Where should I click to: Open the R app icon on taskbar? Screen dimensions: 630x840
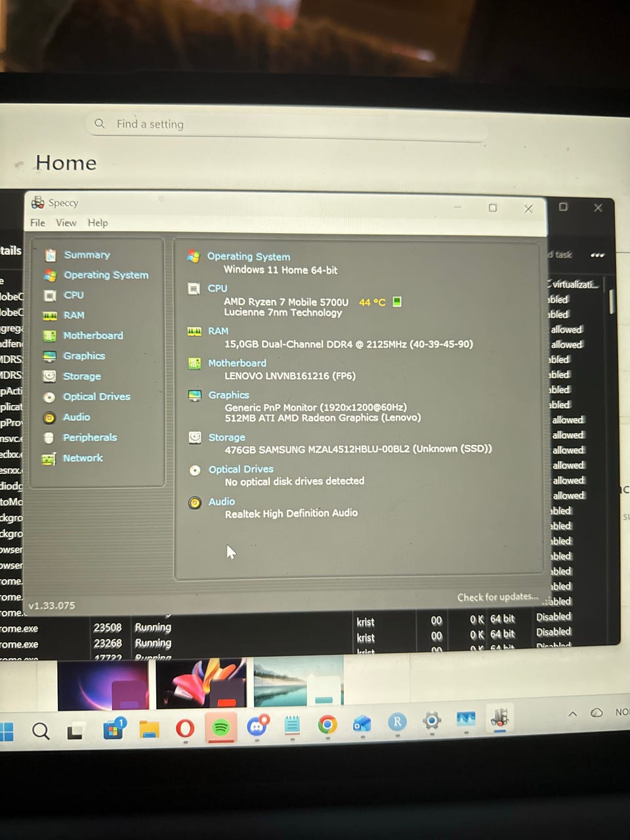[396, 723]
